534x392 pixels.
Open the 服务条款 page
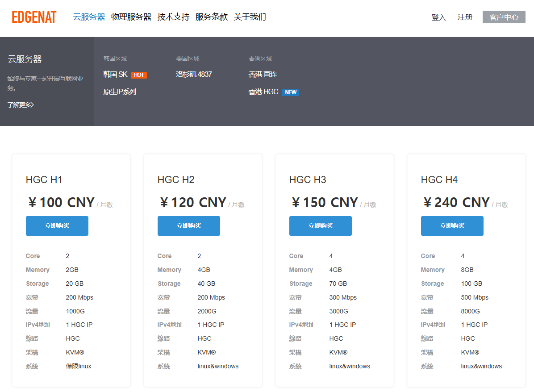tap(212, 17)
